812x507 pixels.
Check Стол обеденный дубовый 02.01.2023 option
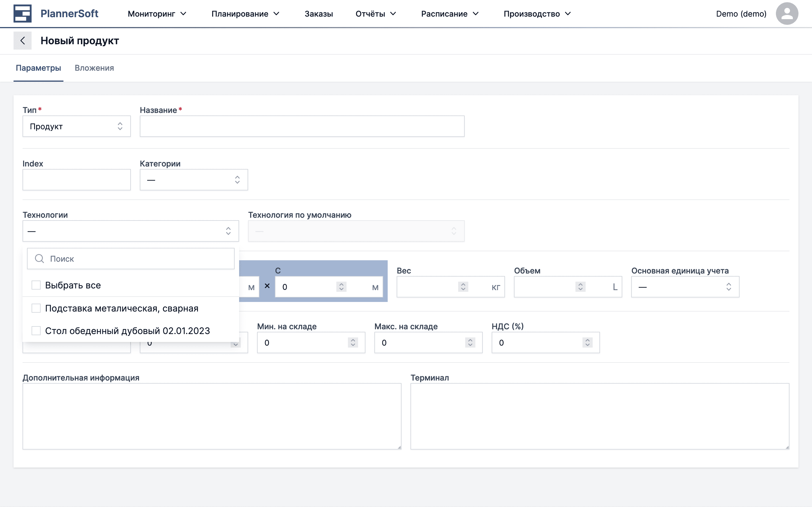[x=36, y=331]
